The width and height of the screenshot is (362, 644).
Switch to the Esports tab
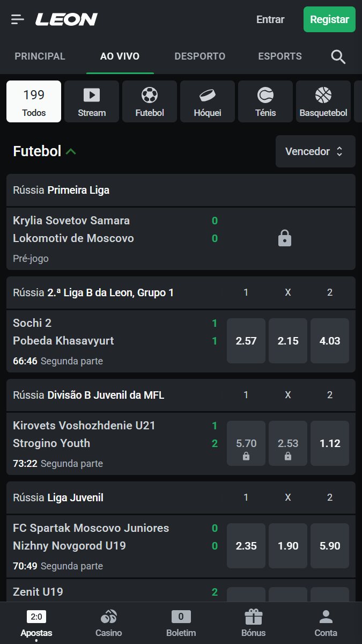tap(280, 56)
